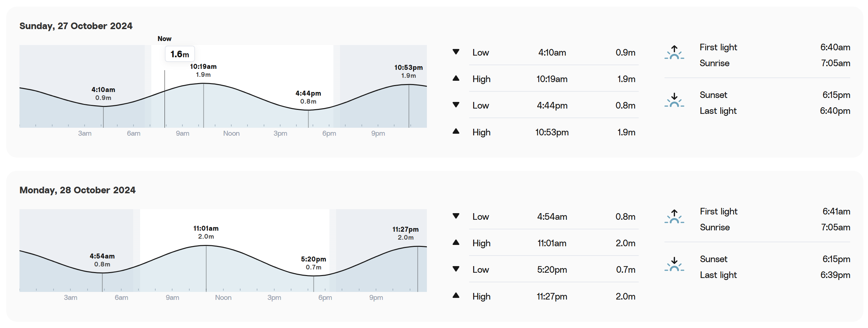868x328 pixels.
Task: Click the Sunday sunset icon
Action: [x=674, y=100]
